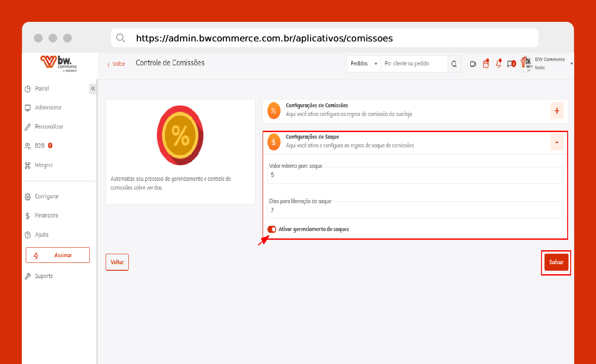The height and width of the screenshot is (364, 596).
Task: Click the Salvar button
Action: pos(556,262)
